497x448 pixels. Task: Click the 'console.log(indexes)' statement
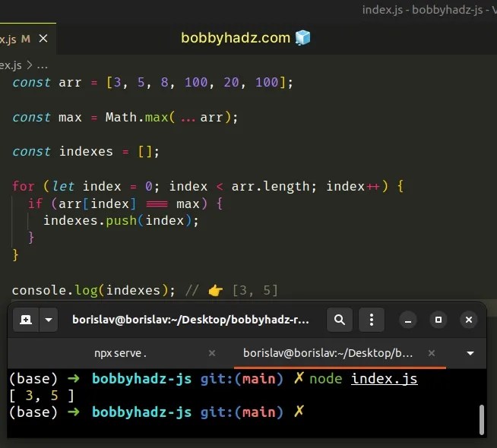click(x=93, y=290)
